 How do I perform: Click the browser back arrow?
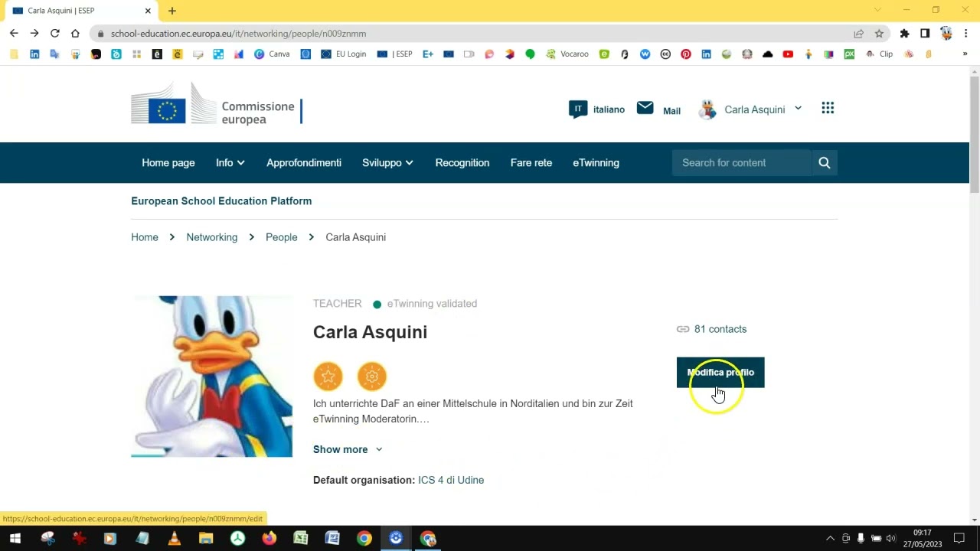(x=14, y=33)
